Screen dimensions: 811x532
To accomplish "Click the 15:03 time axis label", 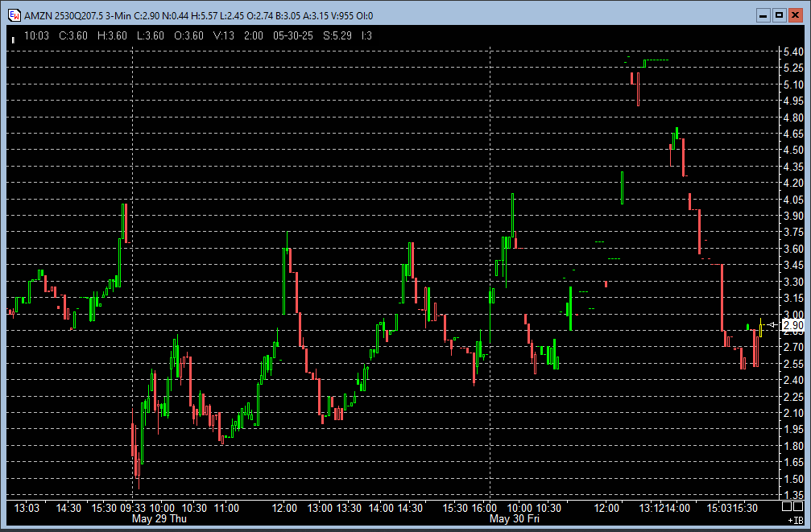I will coord(720,508).
